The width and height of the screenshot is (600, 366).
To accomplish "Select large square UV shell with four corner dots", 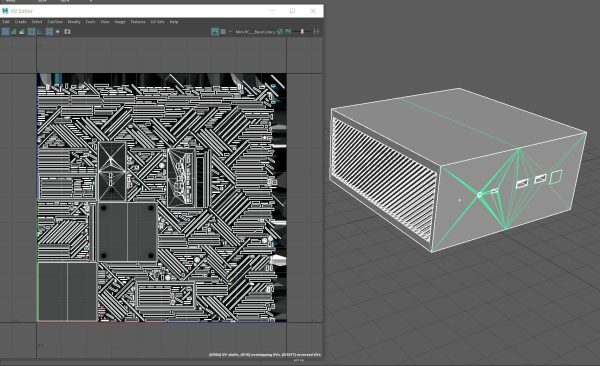I will pos(127,232).
